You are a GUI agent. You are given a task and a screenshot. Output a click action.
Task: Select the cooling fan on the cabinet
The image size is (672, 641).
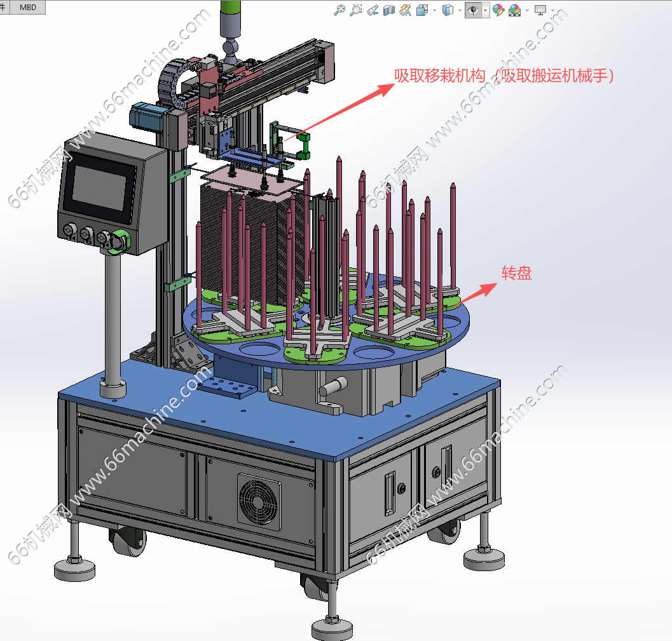point(259,496)
